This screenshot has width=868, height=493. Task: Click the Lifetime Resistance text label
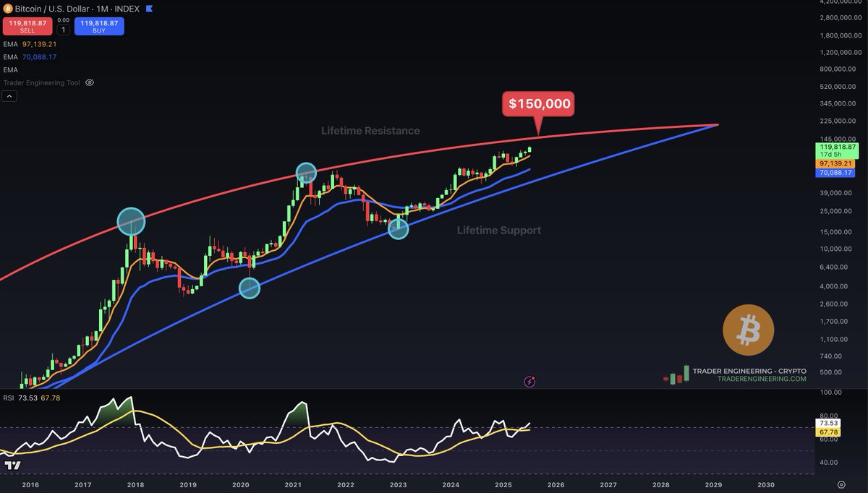pyautogui.click(x=370, y=131)
